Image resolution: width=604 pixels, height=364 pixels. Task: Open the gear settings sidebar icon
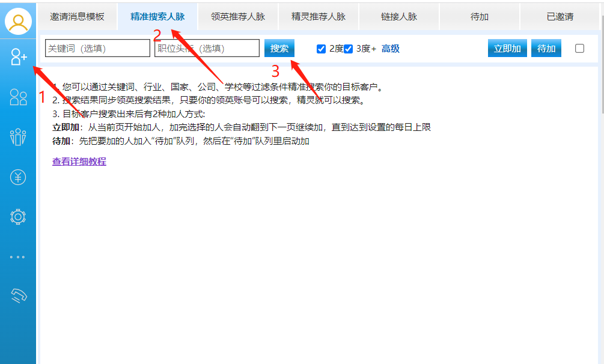[x=18, y=217]
